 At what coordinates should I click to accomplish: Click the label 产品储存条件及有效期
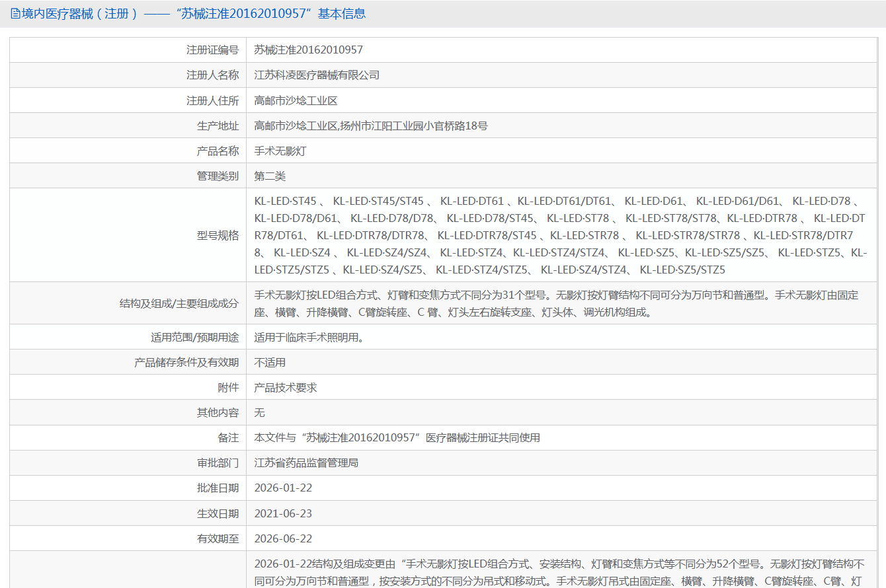[x=187, y=362]
